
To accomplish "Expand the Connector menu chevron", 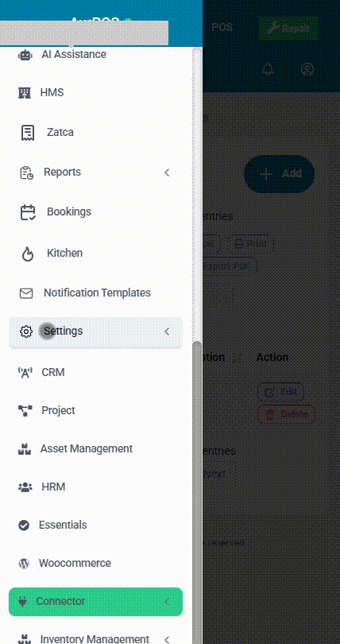I will pos(167,602).
